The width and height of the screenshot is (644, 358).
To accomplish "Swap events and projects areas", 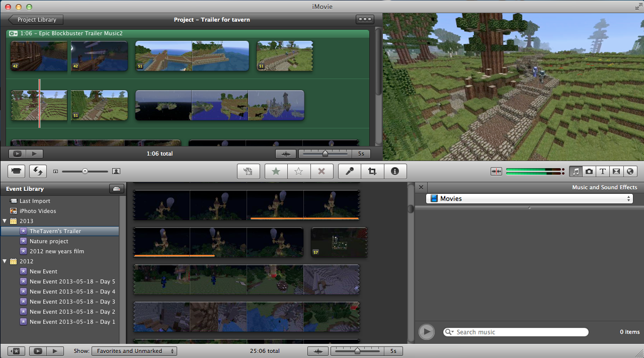I will click(38, 171).
